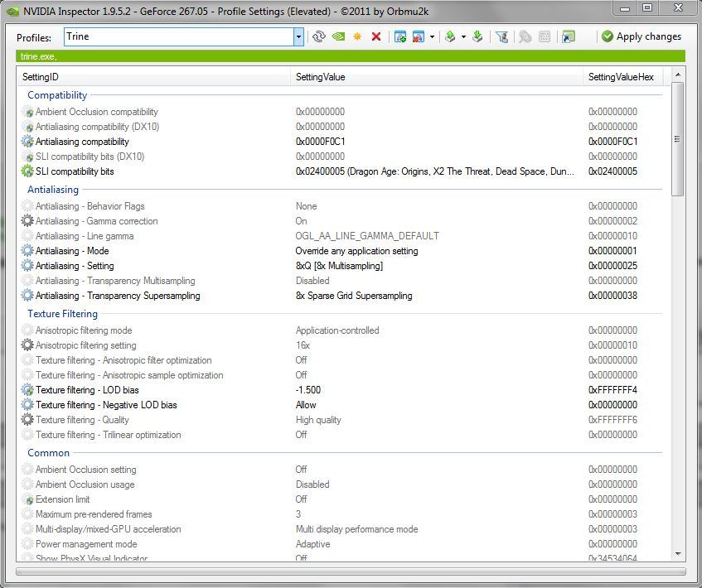Click inside the Profiles field showing Trine
702x588 pixels.
179,36
